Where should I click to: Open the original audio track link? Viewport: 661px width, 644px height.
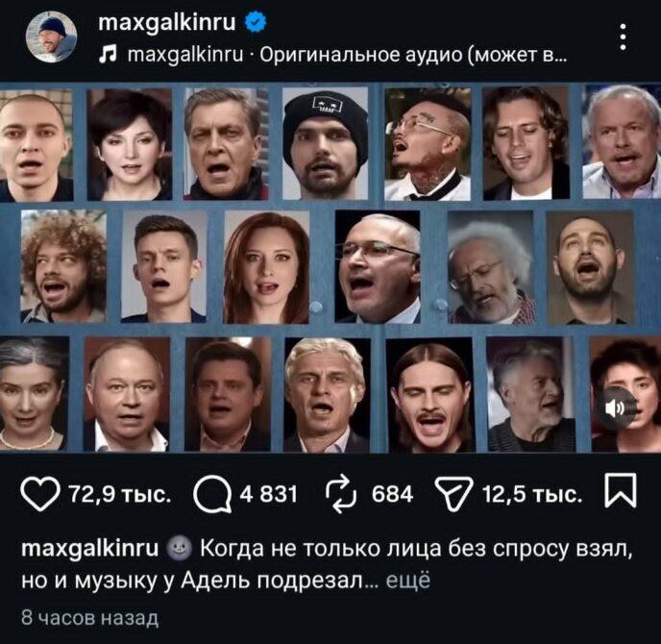(347, 55)
